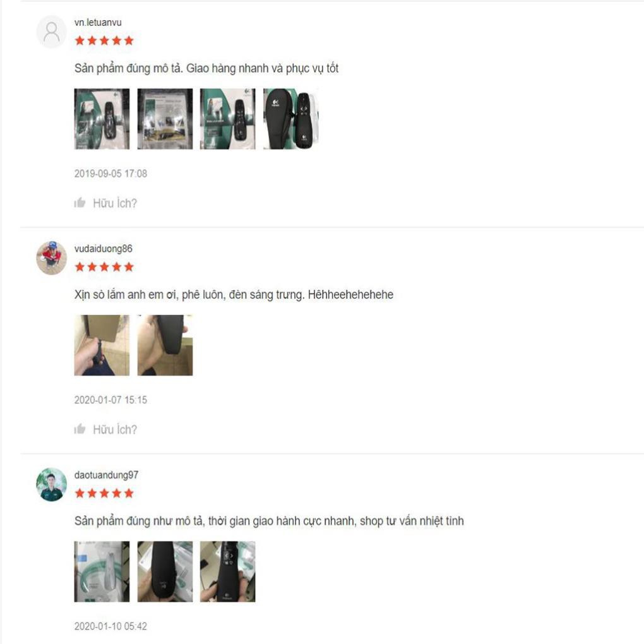Click username vn.letuanvu
This screenshot has width=644, height=644.
tap(98, 22)
